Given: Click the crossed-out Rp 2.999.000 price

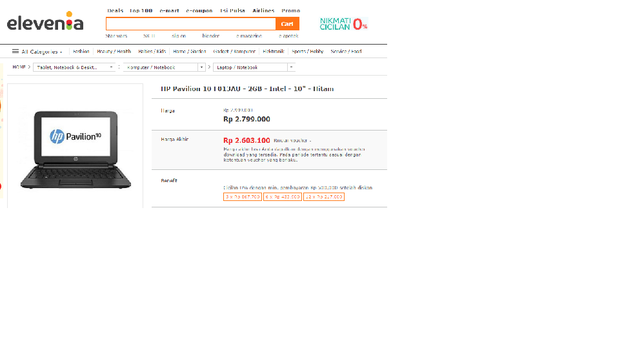Looking at the screenshot, I should tap(238, 110).
